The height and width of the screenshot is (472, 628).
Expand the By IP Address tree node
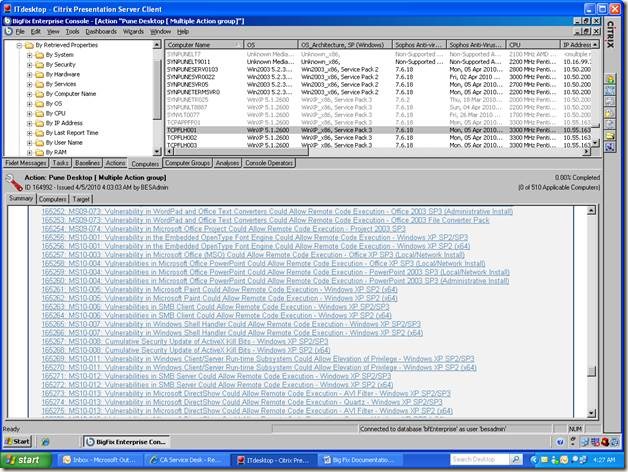tap(29, 123)
